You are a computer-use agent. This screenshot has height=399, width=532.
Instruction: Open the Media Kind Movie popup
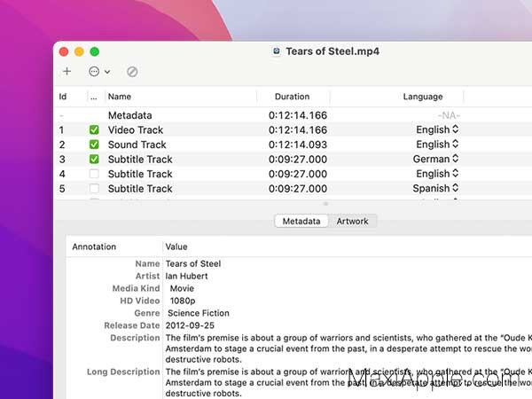[x=182, y=288]
